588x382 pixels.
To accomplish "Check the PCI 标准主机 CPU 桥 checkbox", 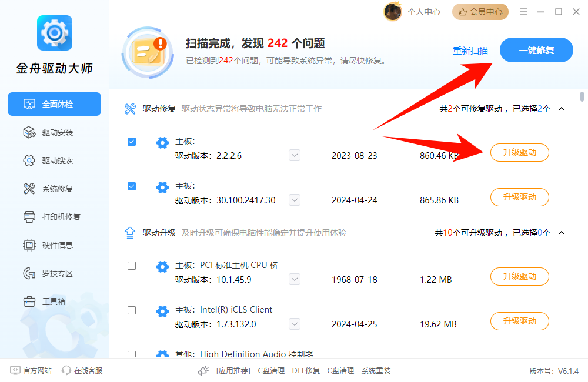I will 132,266.
